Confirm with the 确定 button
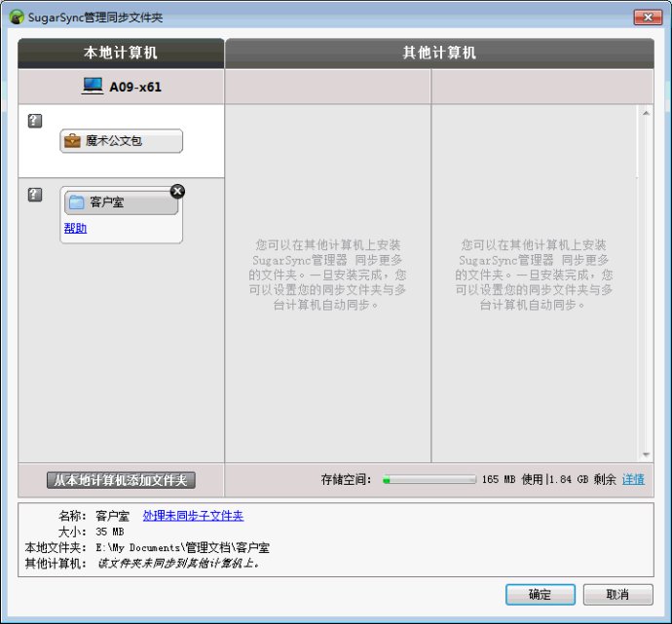Image resolution: width=672 pixels, height=624 pixels. [540, 595]
